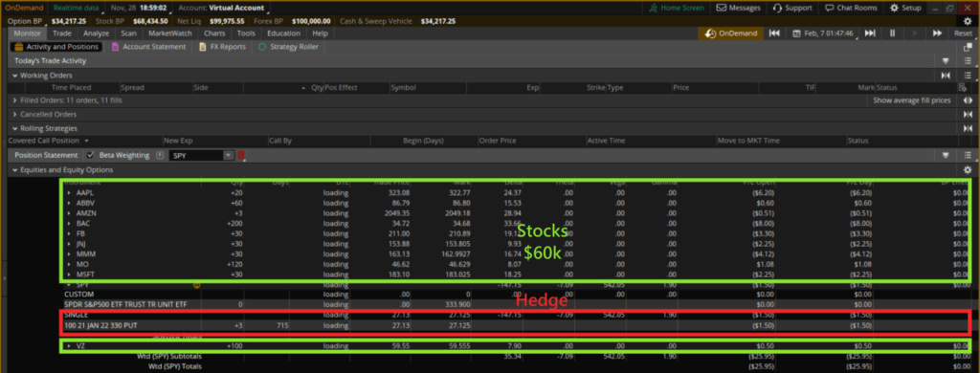Click the gear icon below the window controls
Screen dimensions: 980x373
968,21
